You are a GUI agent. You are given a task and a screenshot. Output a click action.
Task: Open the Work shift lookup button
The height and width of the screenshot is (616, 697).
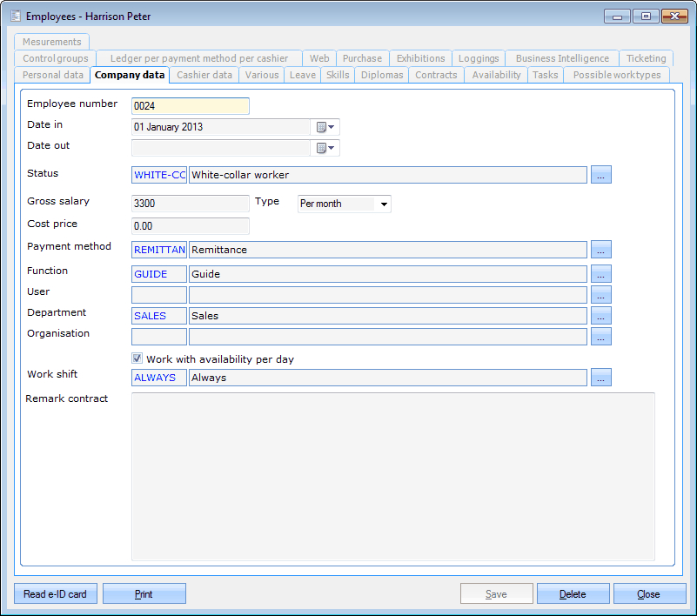601,378
